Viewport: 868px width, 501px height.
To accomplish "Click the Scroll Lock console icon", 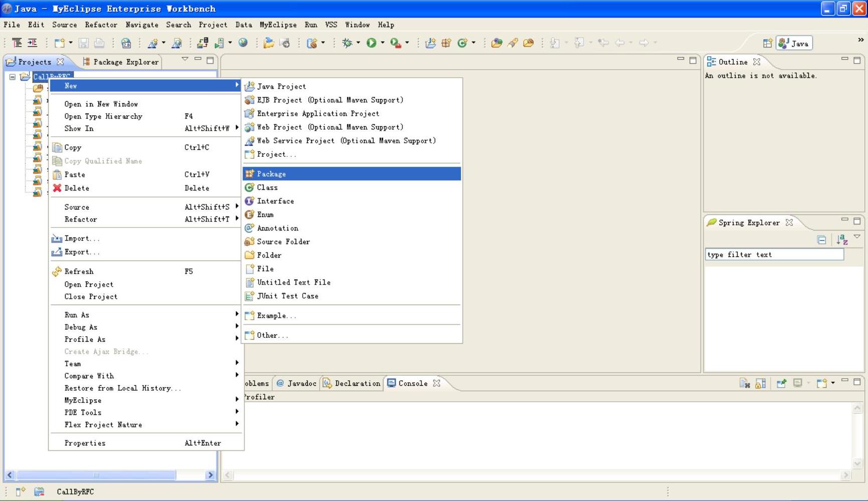I will (760, 384).
